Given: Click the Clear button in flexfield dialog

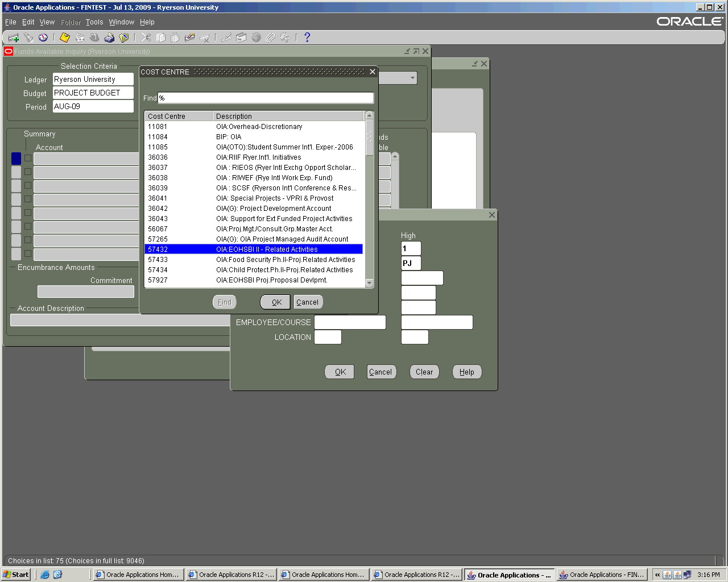Looking at the screenshot, I should point(424,372).
